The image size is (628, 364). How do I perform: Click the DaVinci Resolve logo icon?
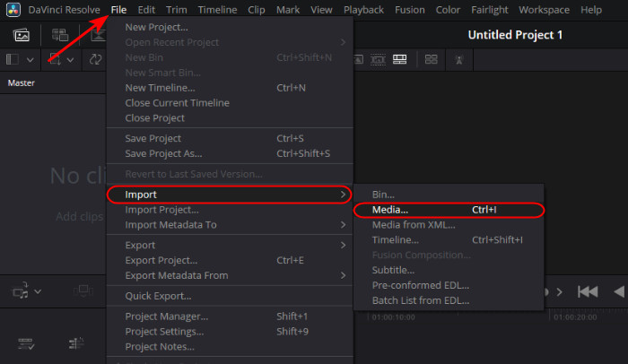click(x=13, y=10)
